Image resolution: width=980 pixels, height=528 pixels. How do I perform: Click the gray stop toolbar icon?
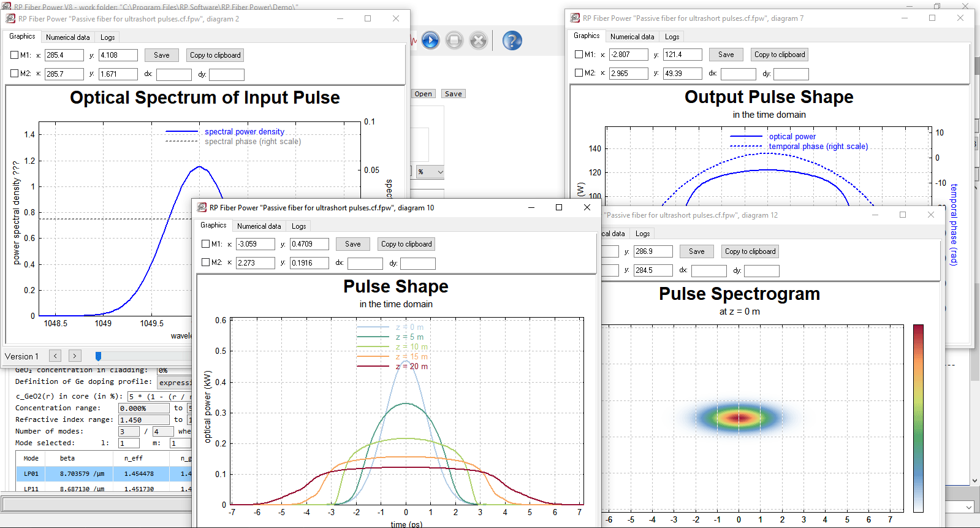click(x=454, y=40)
